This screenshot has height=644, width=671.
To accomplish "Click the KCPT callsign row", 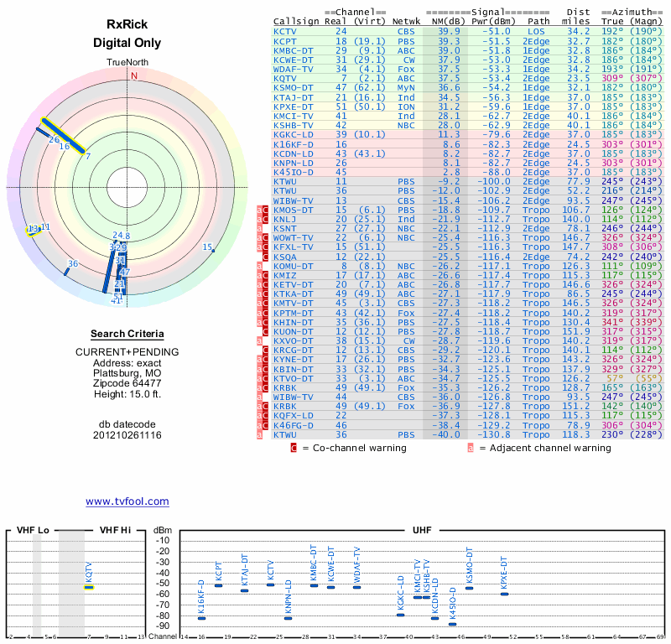I will point(285,41).
